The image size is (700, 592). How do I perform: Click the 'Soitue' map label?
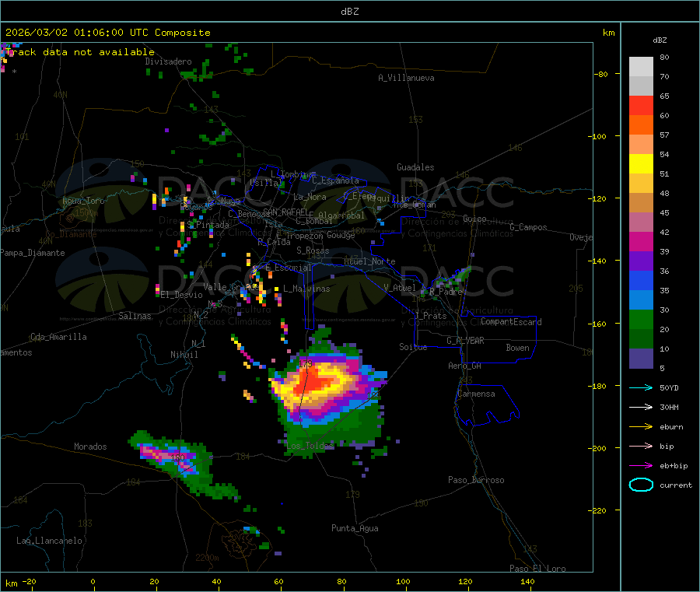413,347
